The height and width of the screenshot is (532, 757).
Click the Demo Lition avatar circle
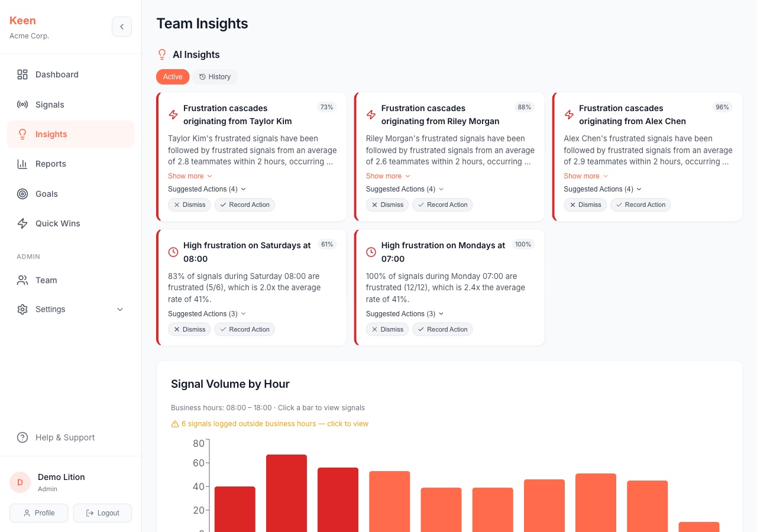coord(20,482)
